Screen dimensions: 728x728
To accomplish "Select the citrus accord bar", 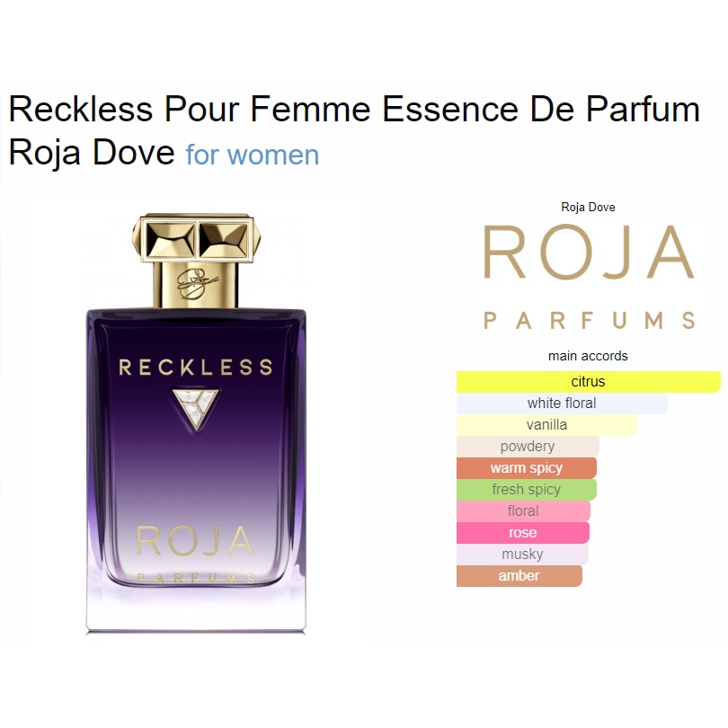I will click(x=589, y=382).
